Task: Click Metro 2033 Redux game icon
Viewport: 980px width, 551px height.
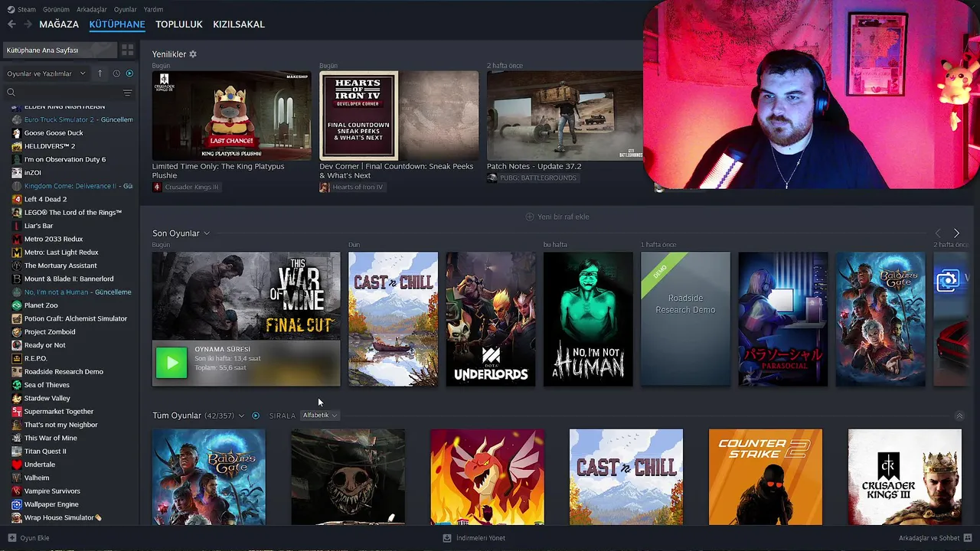Action: point(17,239)
